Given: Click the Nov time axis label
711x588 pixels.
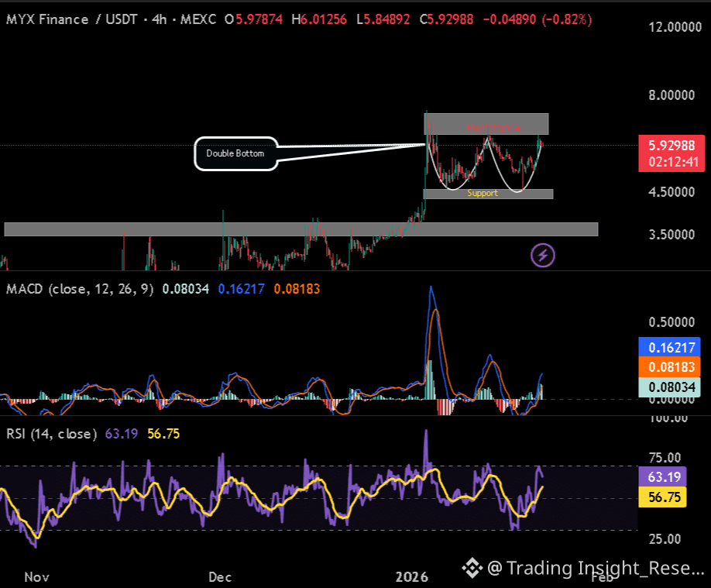Looking at the screenshot, I should (x=36, y=577).
